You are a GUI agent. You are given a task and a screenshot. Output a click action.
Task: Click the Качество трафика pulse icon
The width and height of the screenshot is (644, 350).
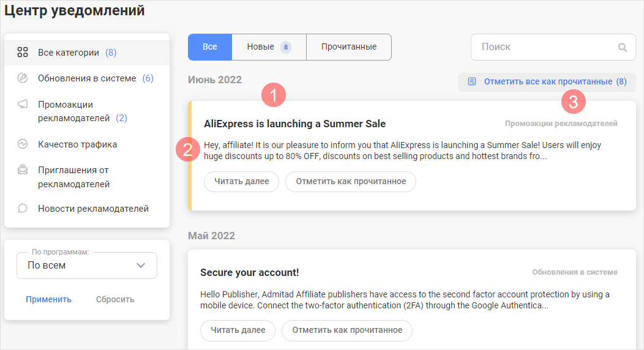(23, 144)
